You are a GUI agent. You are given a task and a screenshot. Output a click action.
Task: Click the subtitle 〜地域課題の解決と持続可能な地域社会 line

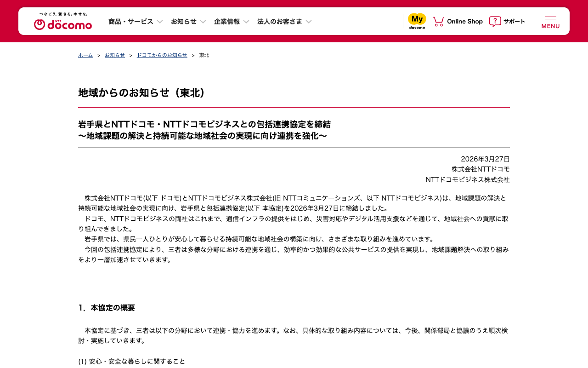(x=203, y=136)
